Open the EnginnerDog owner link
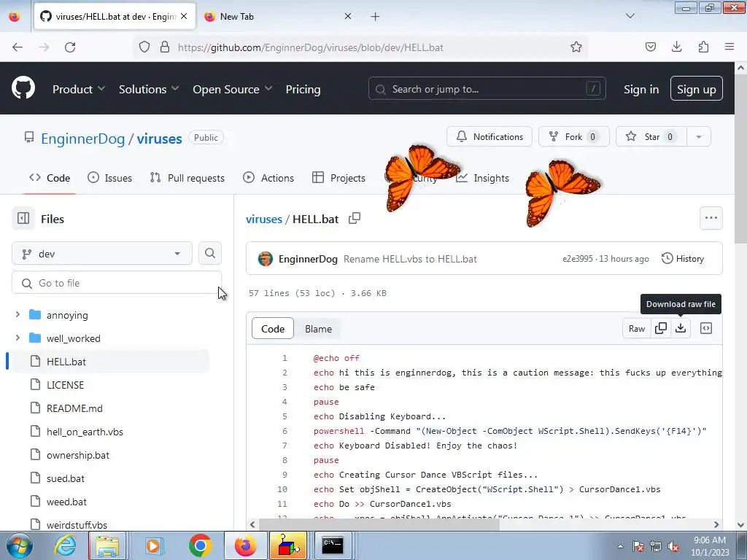Screen dimensions: 747x560 click(83, 139)
